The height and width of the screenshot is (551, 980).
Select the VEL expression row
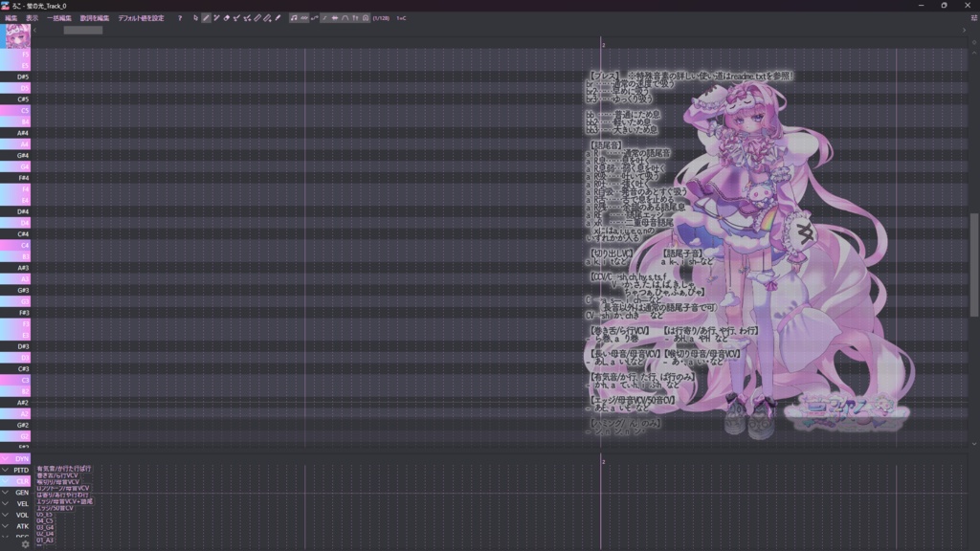15,503
